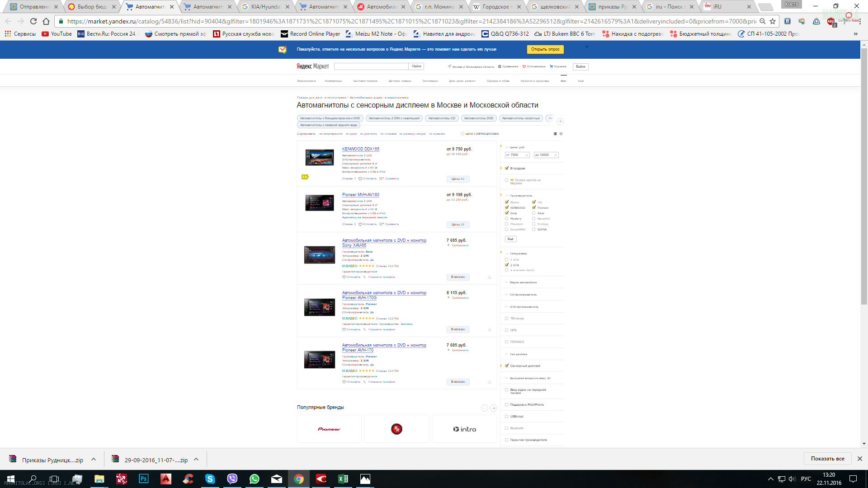Enable 'цена с учётом доставки' checkbox
This screenshot has width=868, height=488.
click(462, 134)
